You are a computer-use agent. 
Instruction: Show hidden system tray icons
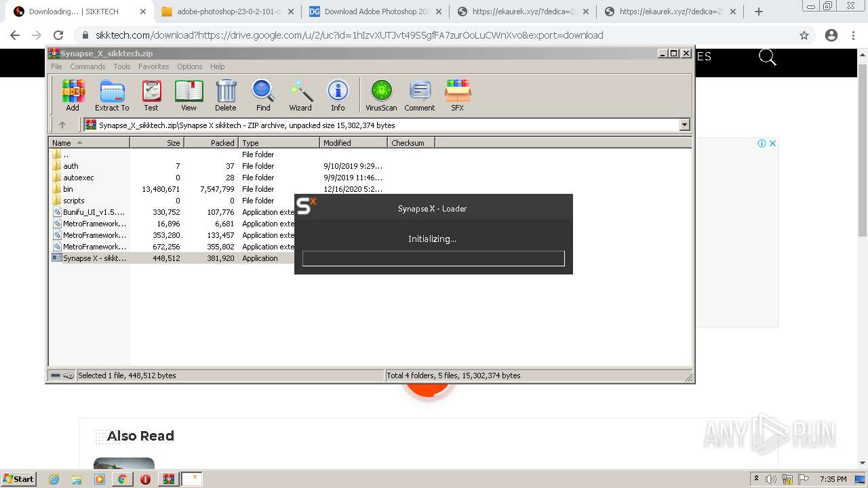click(756, 479)
